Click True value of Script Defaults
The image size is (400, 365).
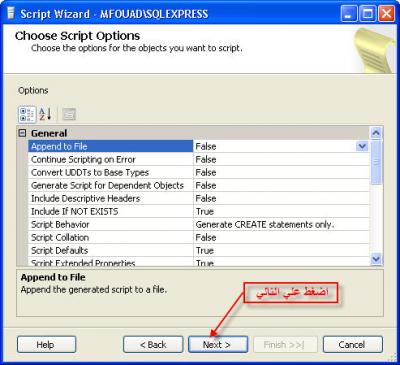[281, 250]
